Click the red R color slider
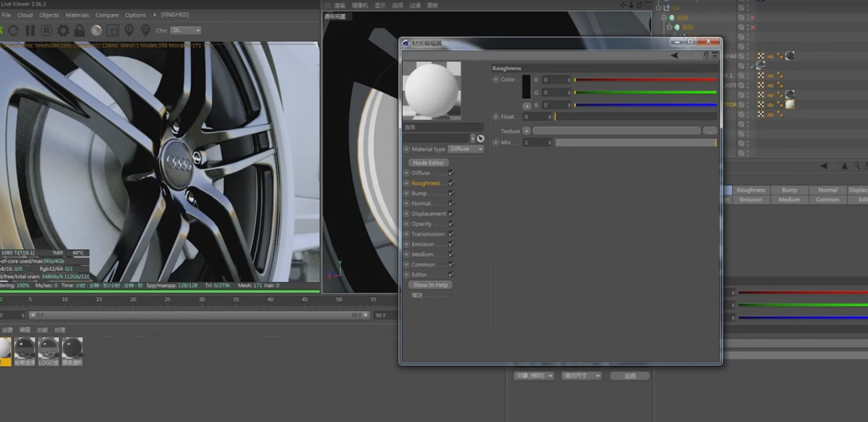This screenshot has height=422, width=868. (645, 80)
